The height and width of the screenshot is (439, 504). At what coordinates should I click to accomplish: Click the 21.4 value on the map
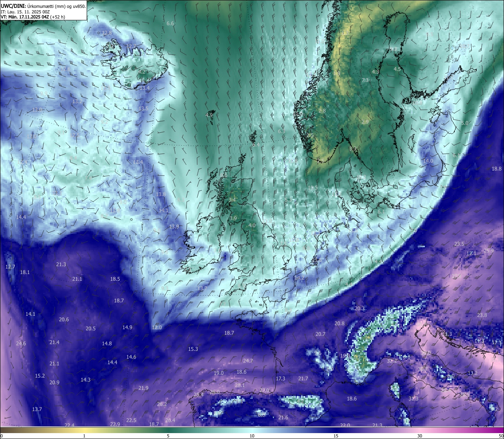point(54,342)
